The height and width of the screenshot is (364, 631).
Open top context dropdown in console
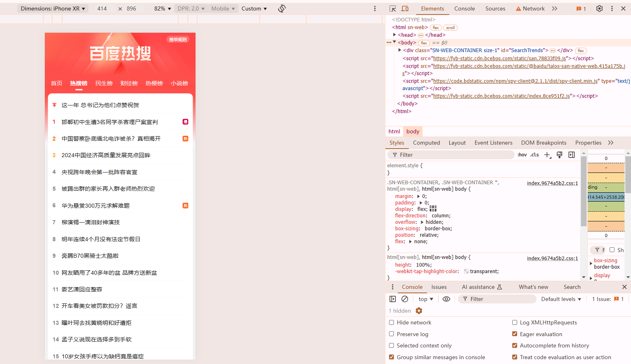[426, 299]
